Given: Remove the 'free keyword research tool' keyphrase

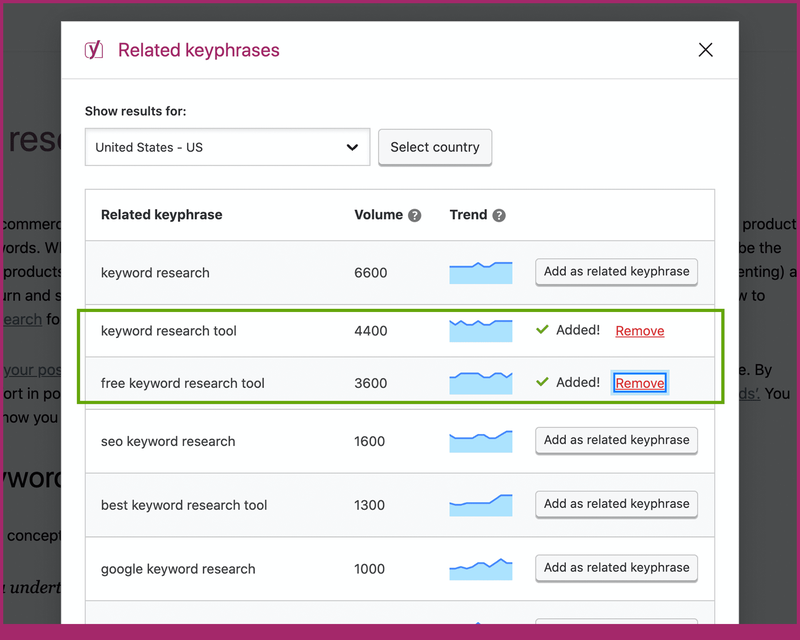Looking at the screenshot, I should [639, 383].
